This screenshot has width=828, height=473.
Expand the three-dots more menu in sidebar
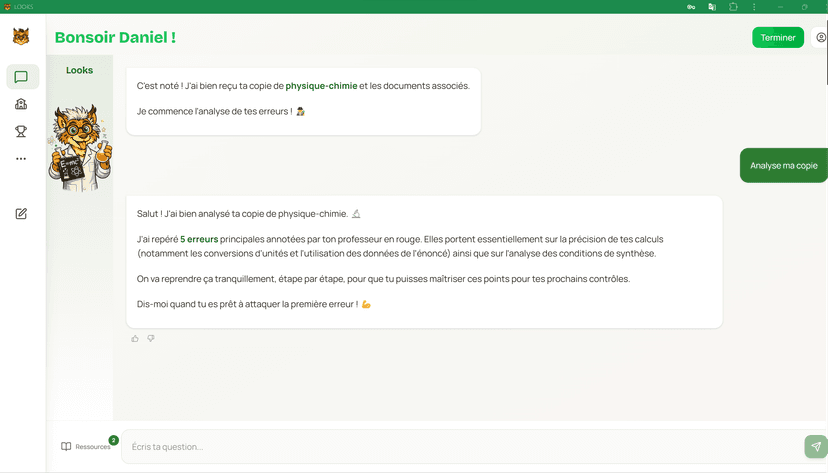click(21, 159)
